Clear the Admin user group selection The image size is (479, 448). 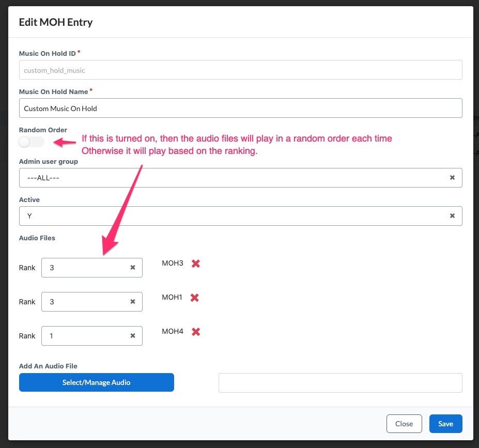tap(453, 177)
